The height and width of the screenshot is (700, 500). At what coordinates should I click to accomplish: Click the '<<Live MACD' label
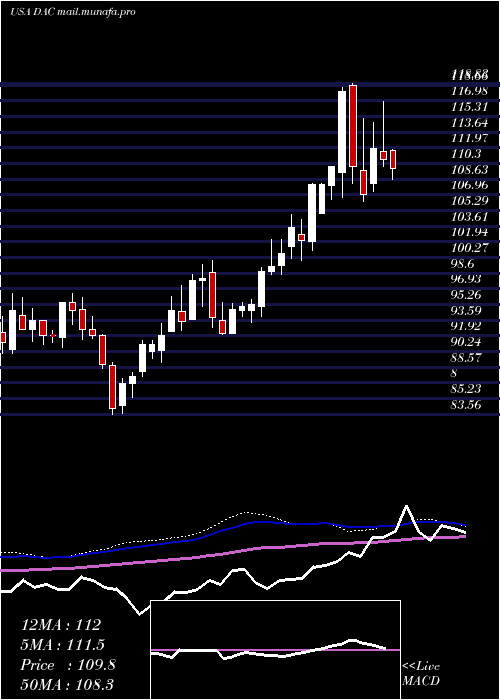pos(421,673)
